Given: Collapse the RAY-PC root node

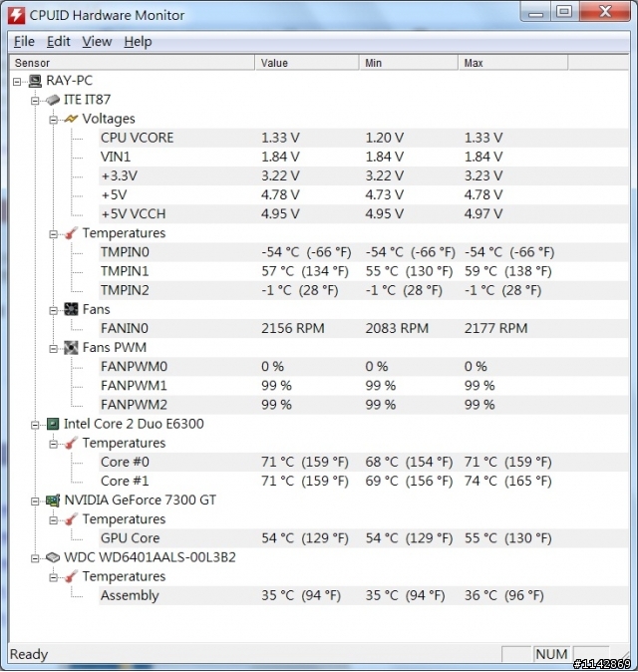Looking at the screenshot, I should (x=17, y=82).
